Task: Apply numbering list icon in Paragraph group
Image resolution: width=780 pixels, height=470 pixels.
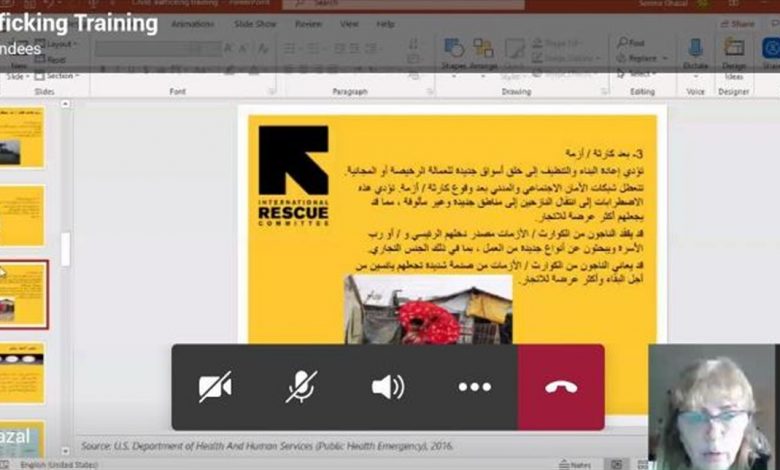Action: (x=313, y=48)
